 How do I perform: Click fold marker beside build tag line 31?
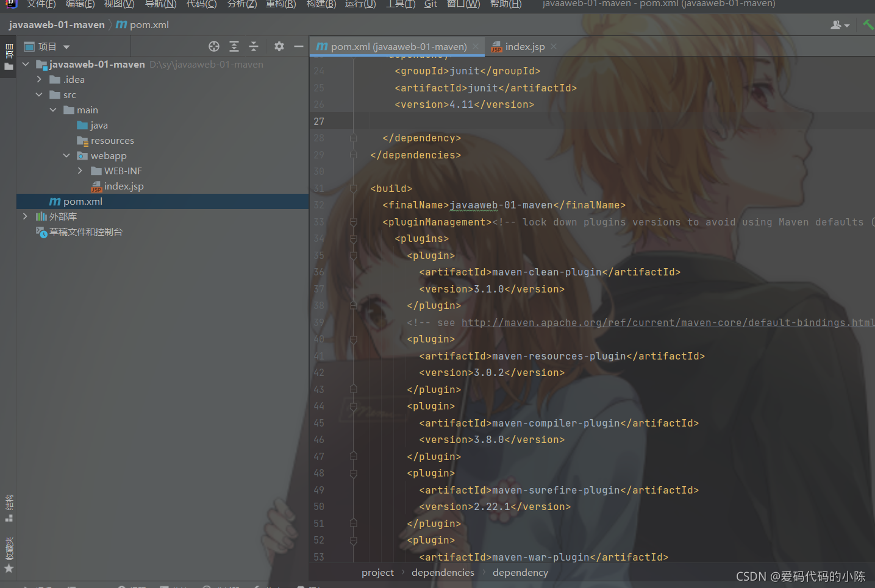pos(353,189)
